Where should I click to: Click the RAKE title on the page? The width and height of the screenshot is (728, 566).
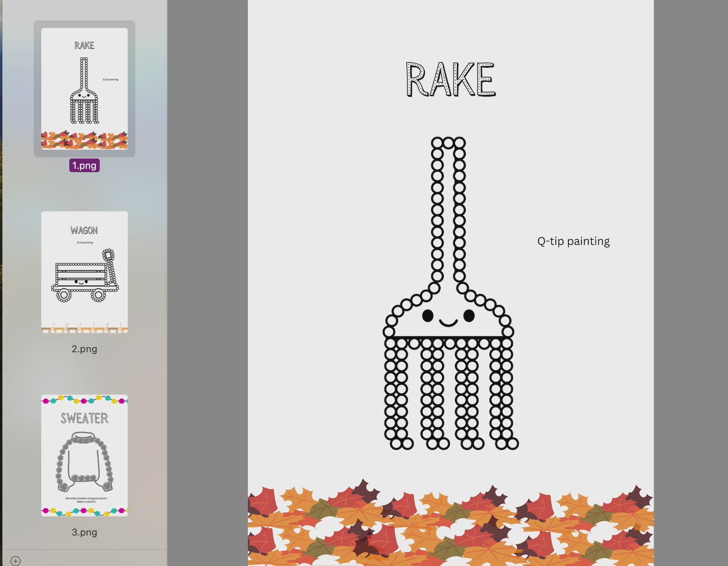tap(450, 80)
